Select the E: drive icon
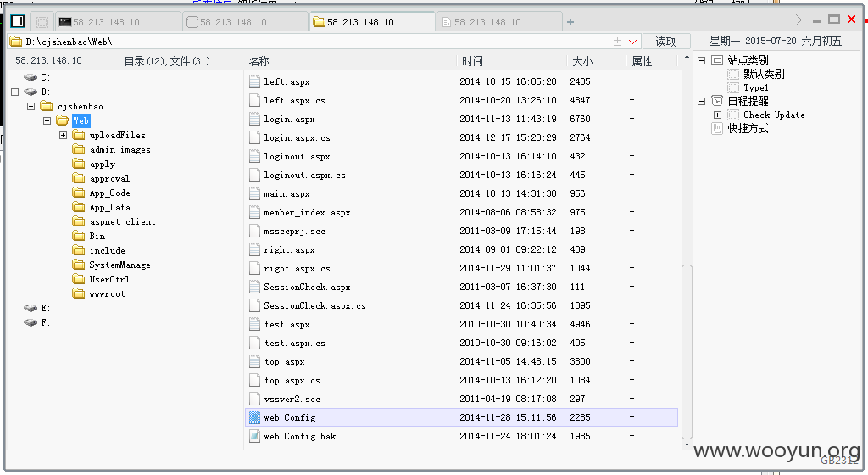Image resolution: width=868 pixels, height=475 pixels. pyautogui.click(x=31, y=308)
